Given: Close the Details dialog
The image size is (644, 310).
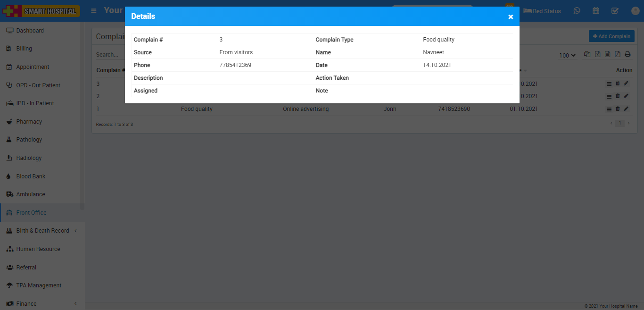Looking at the screenshot, I should pyautogui.click(x=511, y=17).
